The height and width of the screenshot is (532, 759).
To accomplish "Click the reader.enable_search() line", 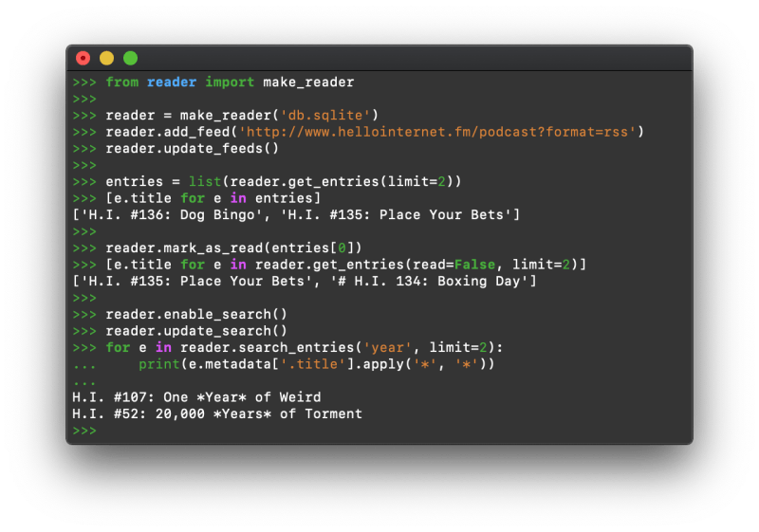I will (x=180, y=314).
